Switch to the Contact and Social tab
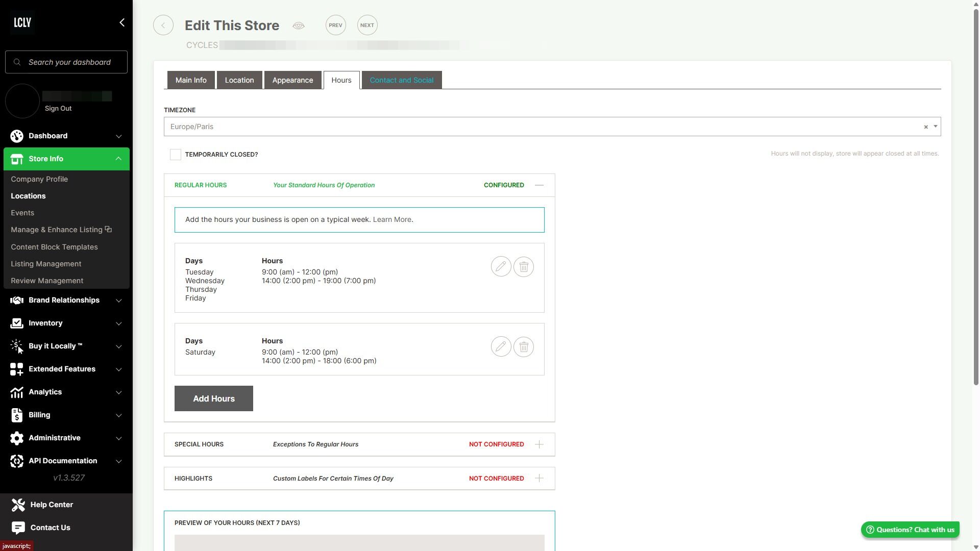The width and height of the screenshot is (980, 551). tap(401, 80)
